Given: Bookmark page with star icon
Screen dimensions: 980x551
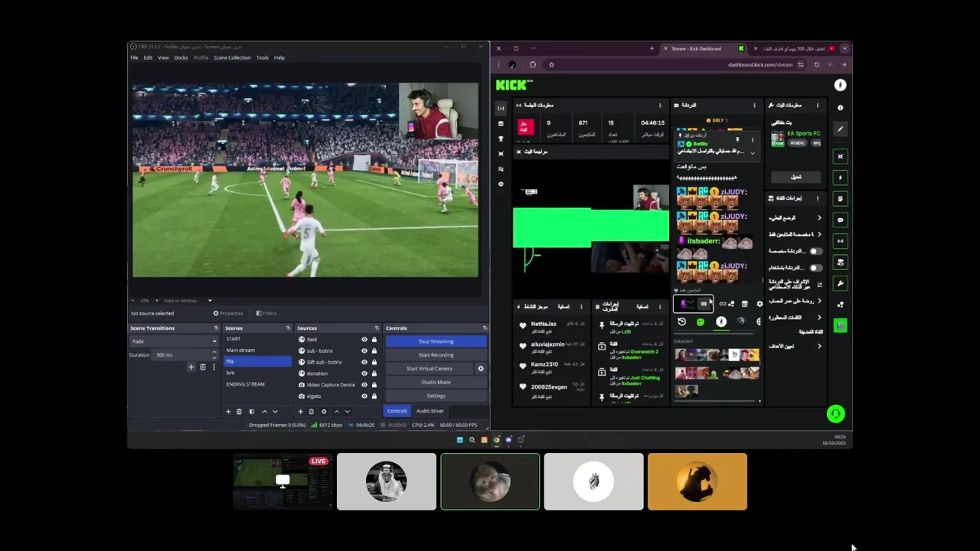Looking at the screenshot, I should [x=551, y=65].
